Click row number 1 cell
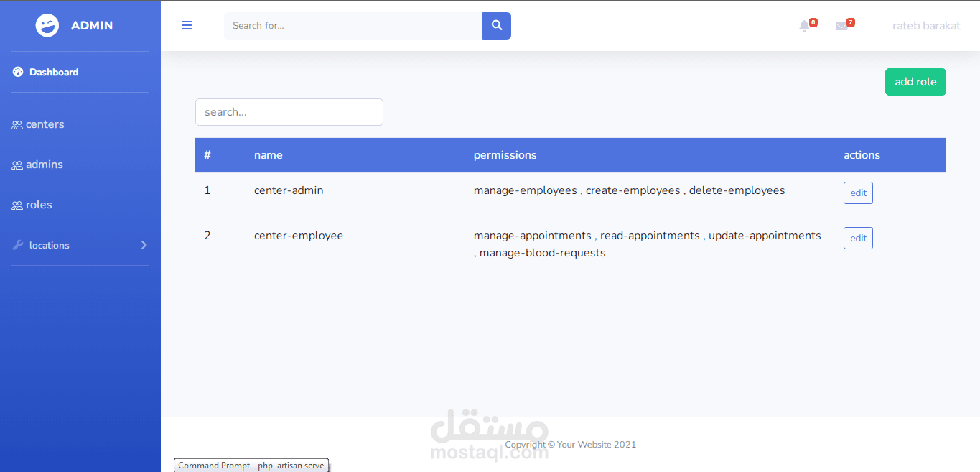 click(207, 190)
